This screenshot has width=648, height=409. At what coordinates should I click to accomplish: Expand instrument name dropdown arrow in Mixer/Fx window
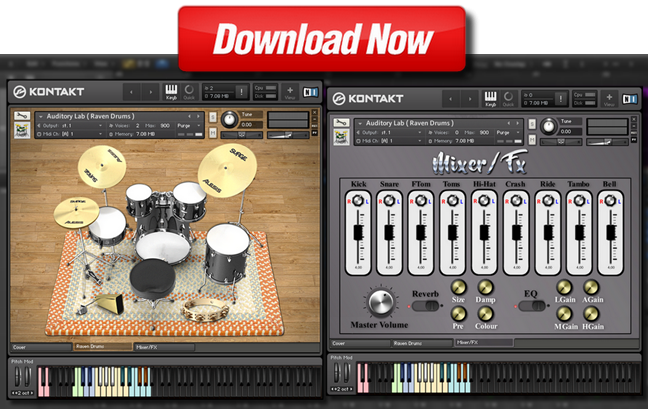(360, 124)
